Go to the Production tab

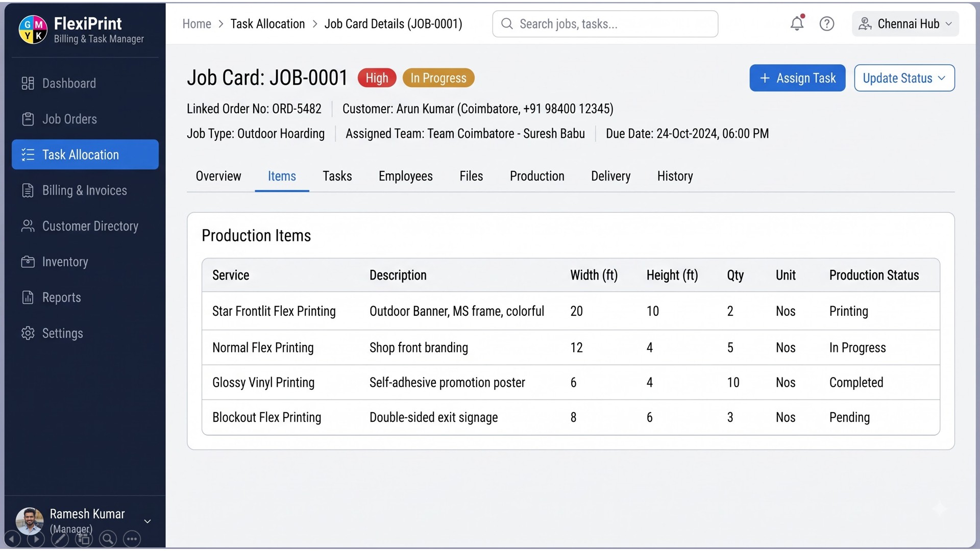click(537, 176)
